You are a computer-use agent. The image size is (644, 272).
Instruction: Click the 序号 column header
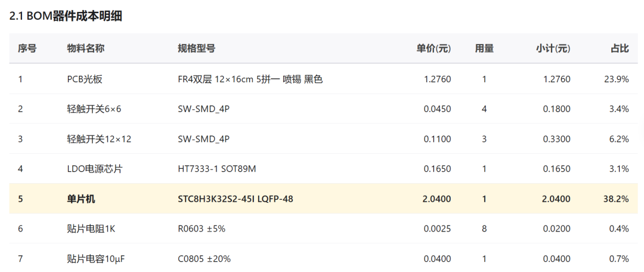tap(27, 48)
